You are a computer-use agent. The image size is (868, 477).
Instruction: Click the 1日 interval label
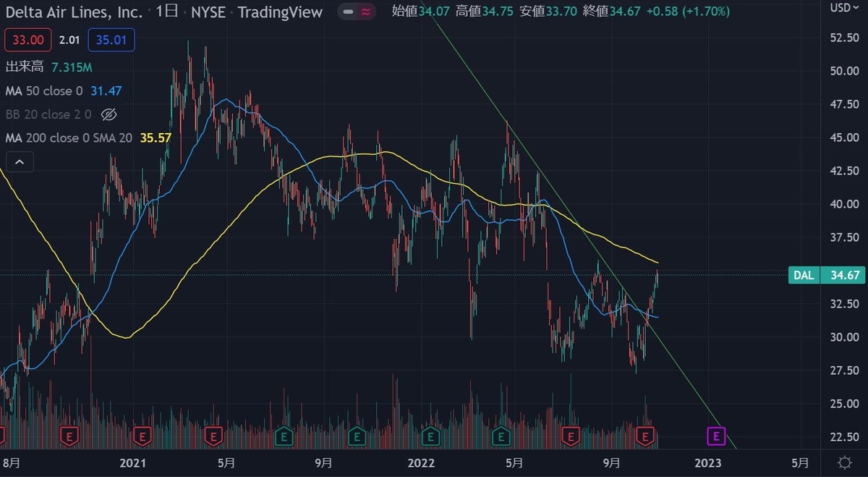[x=166, y=12]
